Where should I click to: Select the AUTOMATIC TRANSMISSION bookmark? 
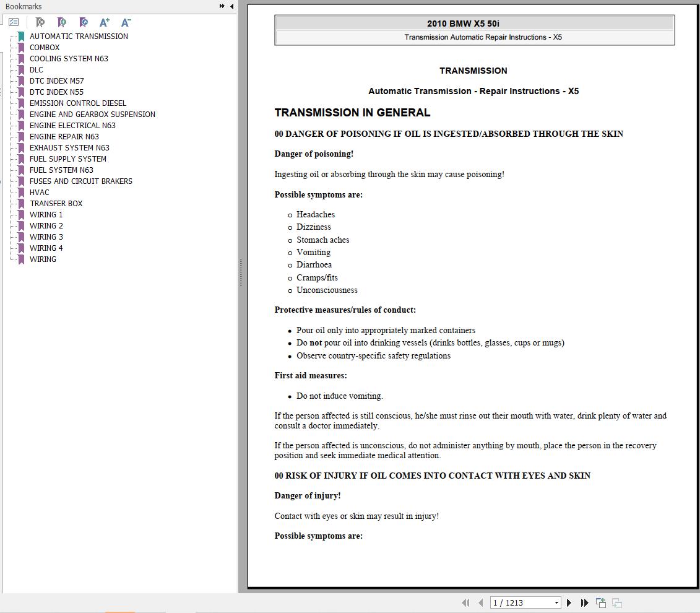coord(79,36)
